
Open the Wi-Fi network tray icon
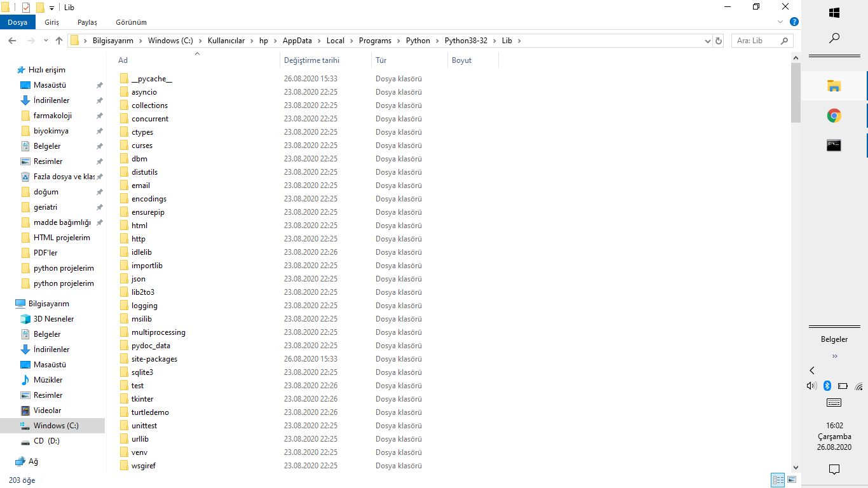858,386
